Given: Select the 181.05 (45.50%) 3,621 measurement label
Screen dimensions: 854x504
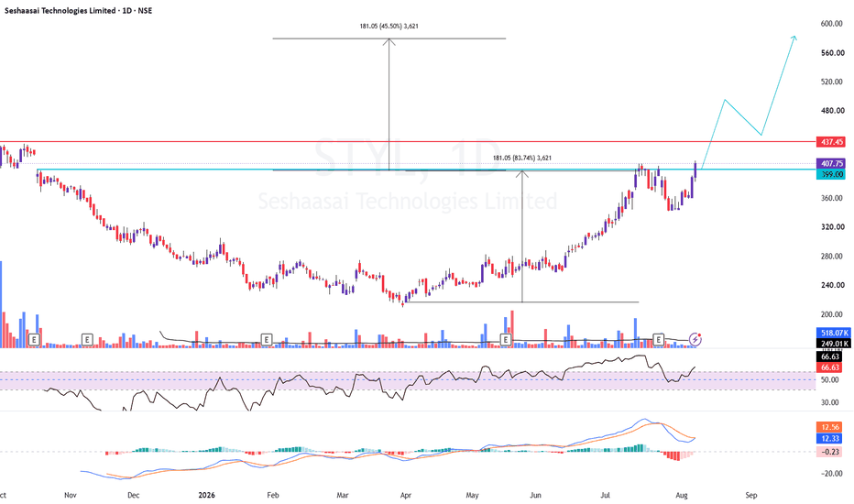Looking at the screenshot, I should (389, 26).
